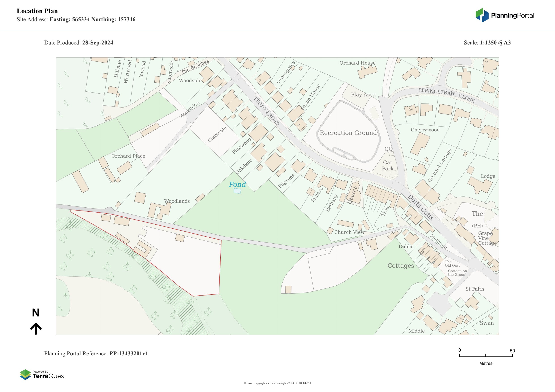The height and width of the screenshot is (392, 555).
Task: Click the Scale 1:1250 @A3 text
Action: click(487, 42)
